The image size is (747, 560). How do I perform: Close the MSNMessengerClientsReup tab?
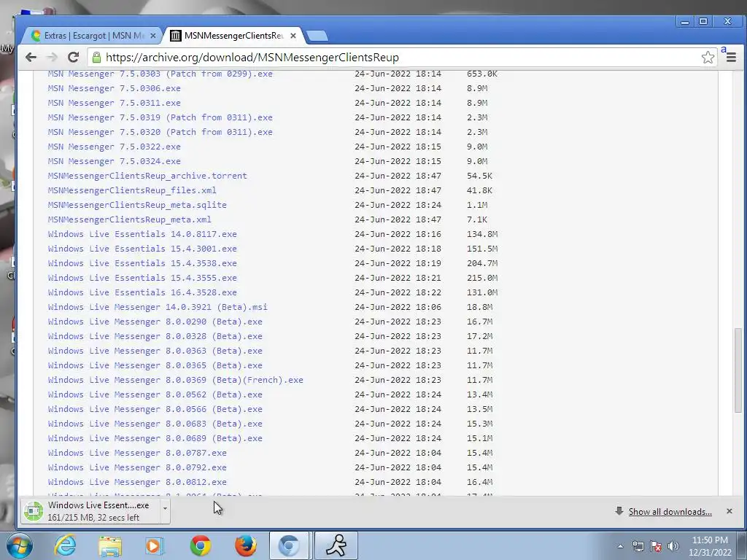293,36
